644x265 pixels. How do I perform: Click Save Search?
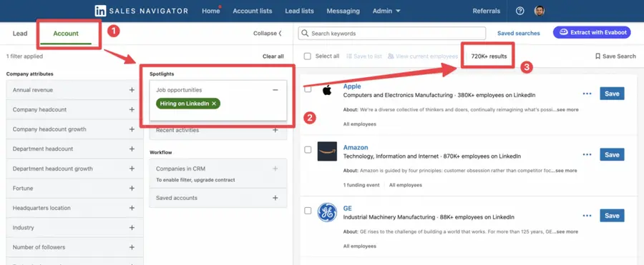615,56
